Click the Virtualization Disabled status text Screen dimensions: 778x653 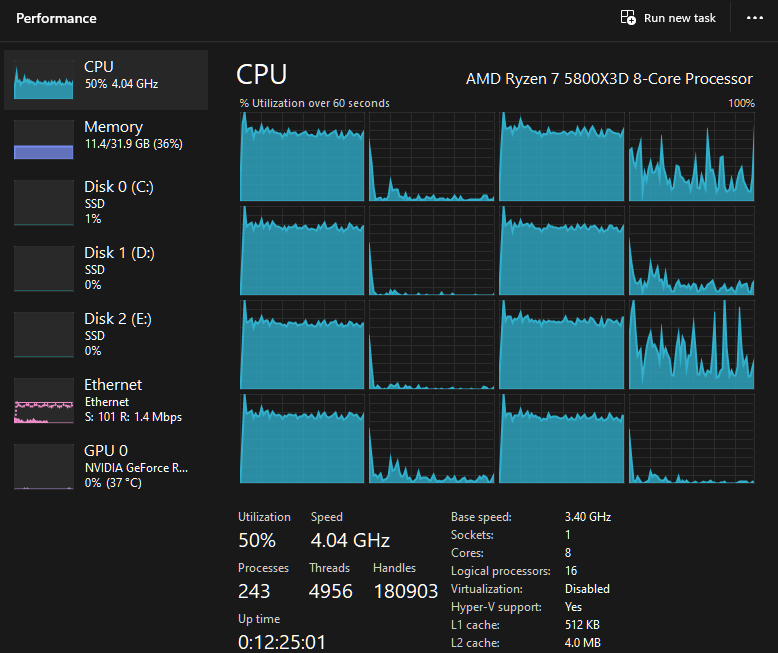587,589
